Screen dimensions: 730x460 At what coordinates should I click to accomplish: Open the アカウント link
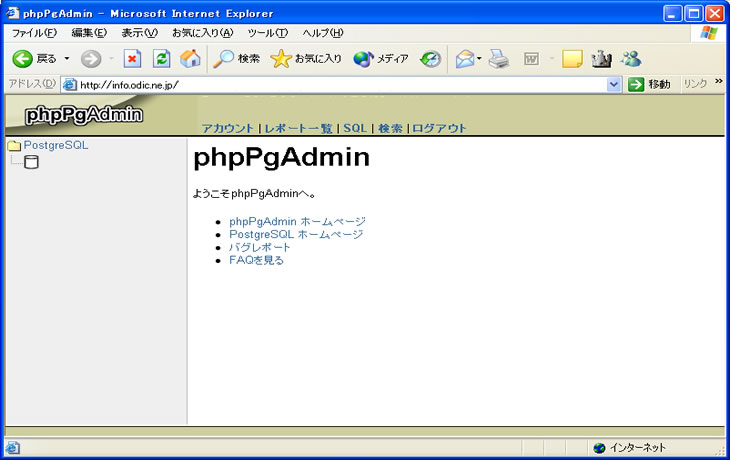click(228, 129)
